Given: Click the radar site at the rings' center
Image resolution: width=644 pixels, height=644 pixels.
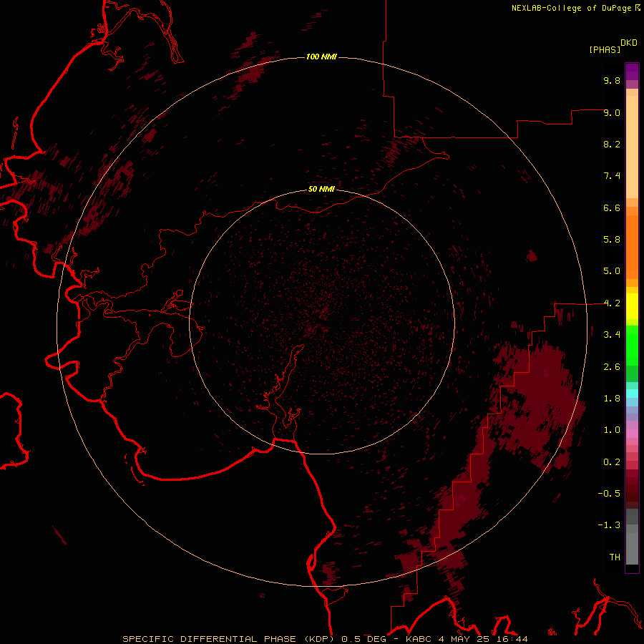Looking at the screenshot, I should click(321, 321).
